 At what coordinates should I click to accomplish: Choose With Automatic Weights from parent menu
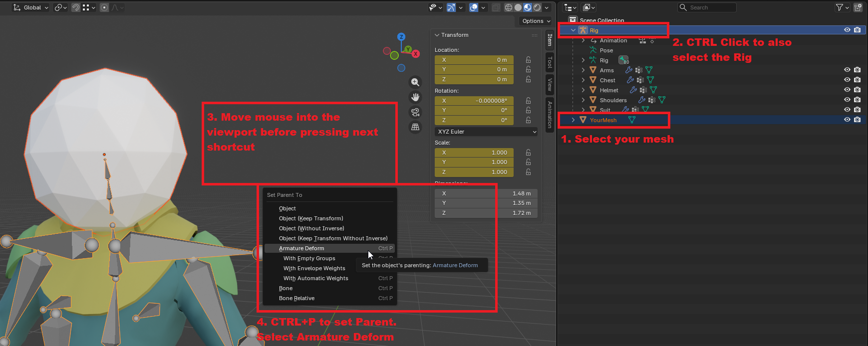[x=315, y=278]
